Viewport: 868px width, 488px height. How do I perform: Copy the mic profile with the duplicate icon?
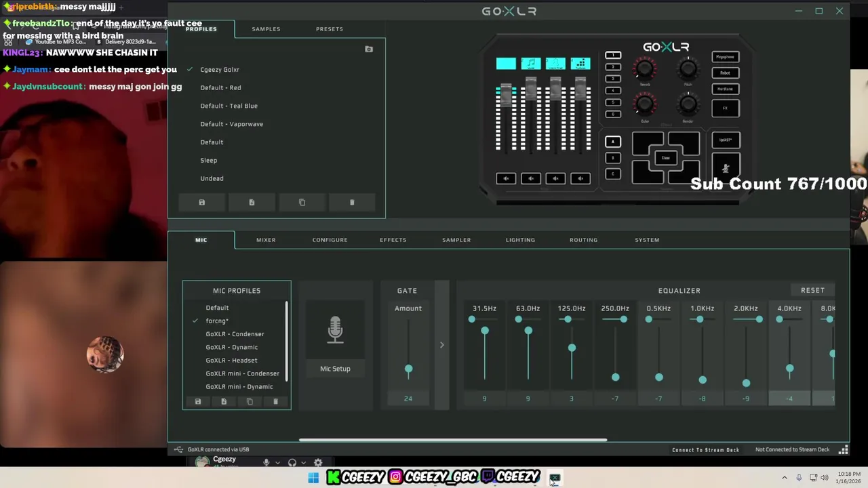pyautogui.click(x=250, y=402)
